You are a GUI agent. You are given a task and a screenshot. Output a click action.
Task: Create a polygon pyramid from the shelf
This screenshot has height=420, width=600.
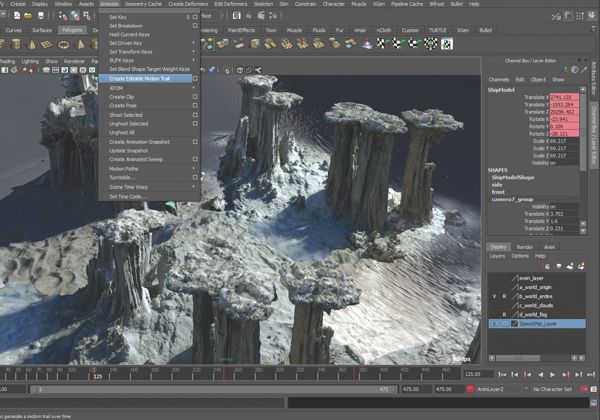(80, 44)
